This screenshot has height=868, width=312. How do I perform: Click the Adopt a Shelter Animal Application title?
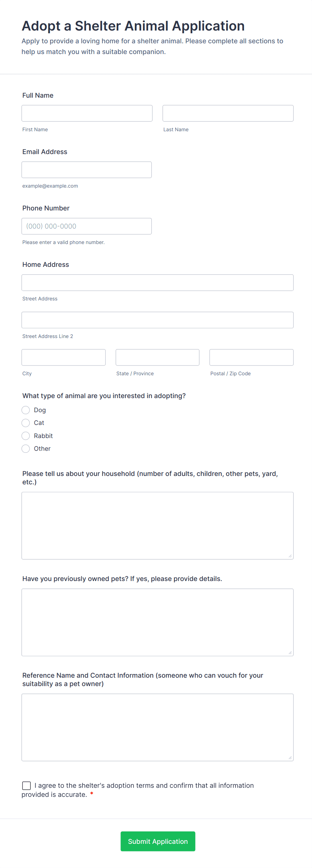tap(133, 26)
